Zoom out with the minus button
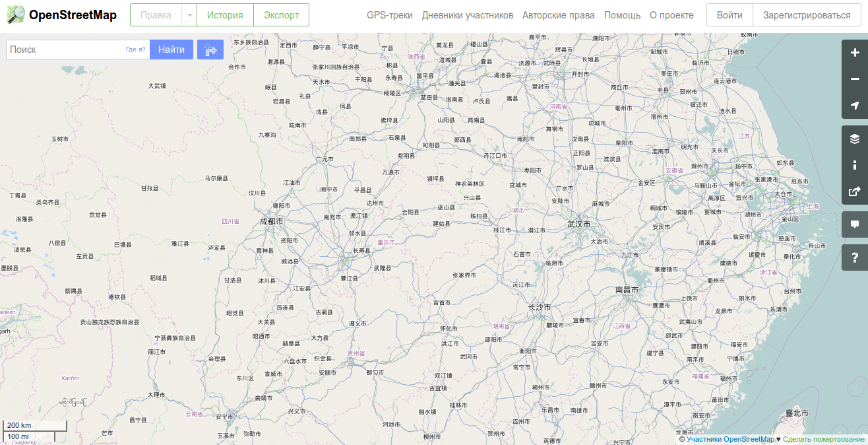 855,79
